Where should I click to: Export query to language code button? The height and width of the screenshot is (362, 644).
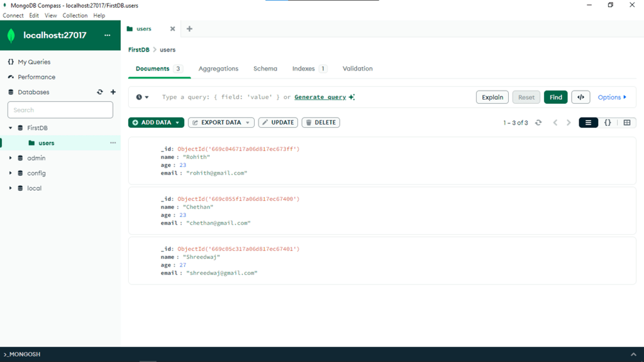(x=580, y=97)
